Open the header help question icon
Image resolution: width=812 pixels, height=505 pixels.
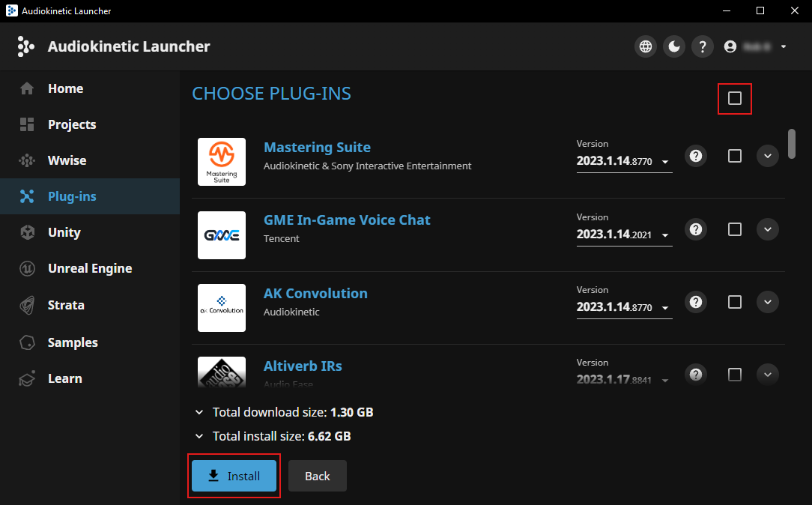pyautogui.click(x=702, y=46)
